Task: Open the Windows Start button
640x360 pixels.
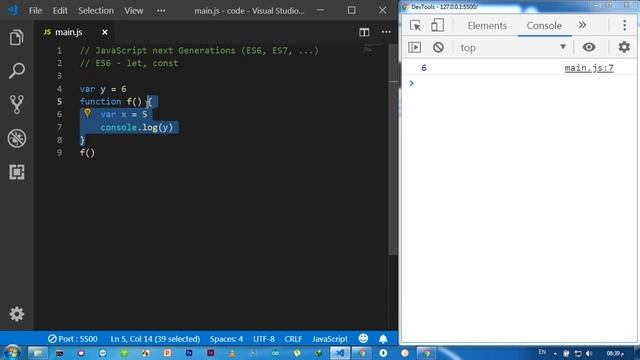Action: click(x=12, y=352)
